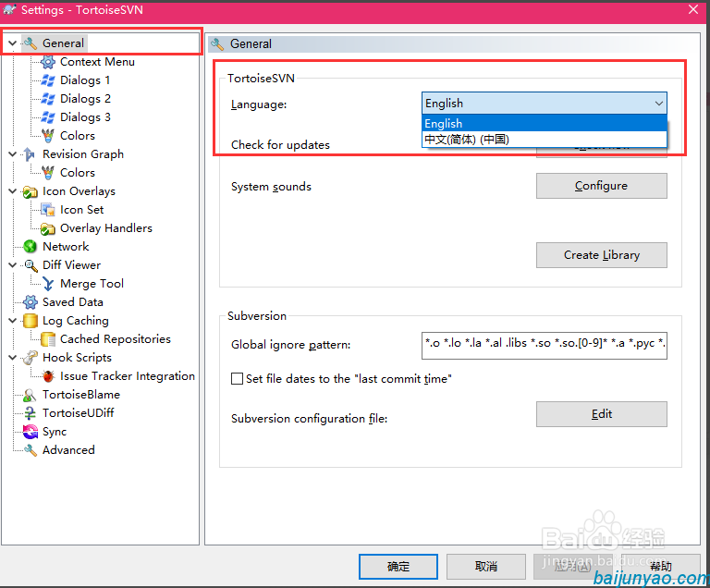Select the Issue Tracker Integration entry
This screenshot has height=588, width=710.
tap(128, 376)
